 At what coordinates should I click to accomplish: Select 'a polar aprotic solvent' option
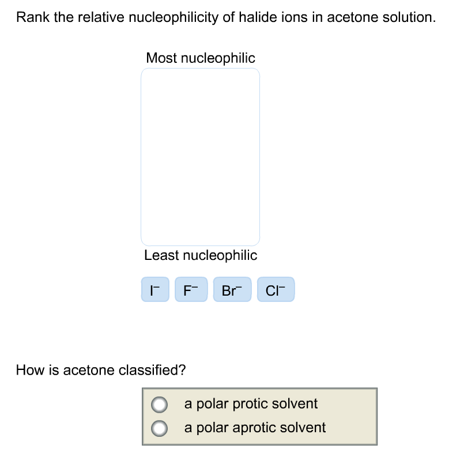click(x=159, y=428)
